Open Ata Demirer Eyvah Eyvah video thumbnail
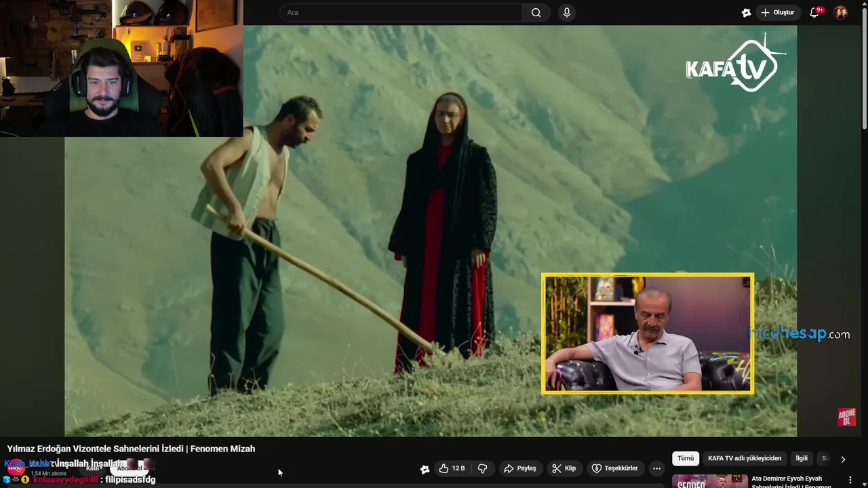This screenshot has width=868, height=488. pos(709,481)
